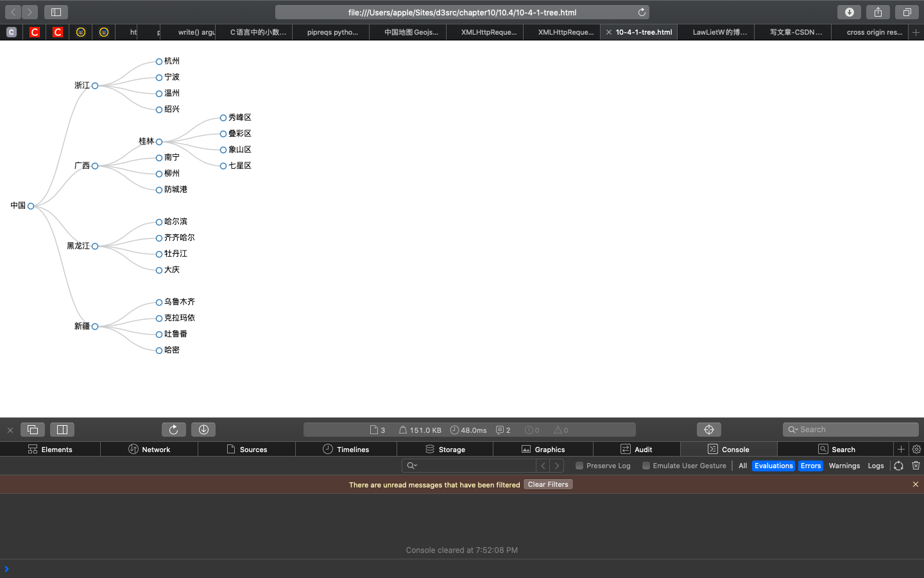Select the All console filter button
Viewport: 924px width, 578px height.
click(742, 466)
